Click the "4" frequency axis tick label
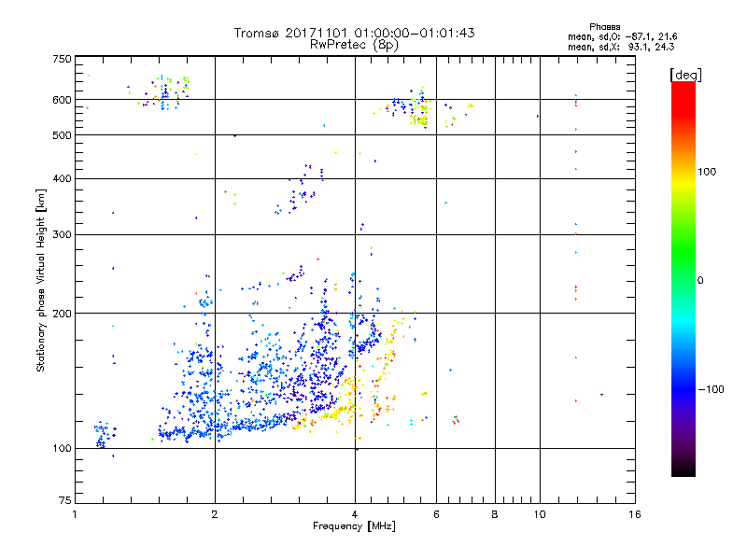 [x=355, y=514]
